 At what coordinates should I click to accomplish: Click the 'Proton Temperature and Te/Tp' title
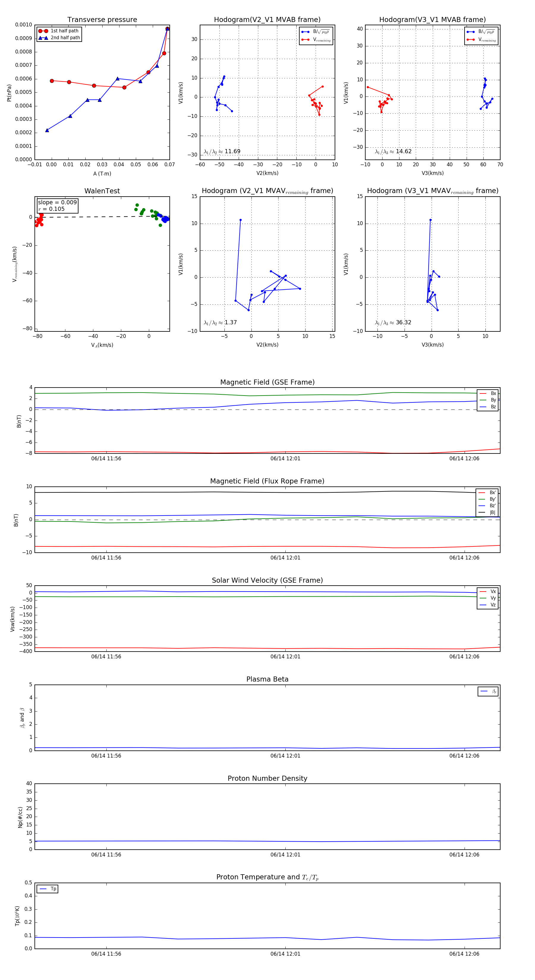[x=267, y=877]
